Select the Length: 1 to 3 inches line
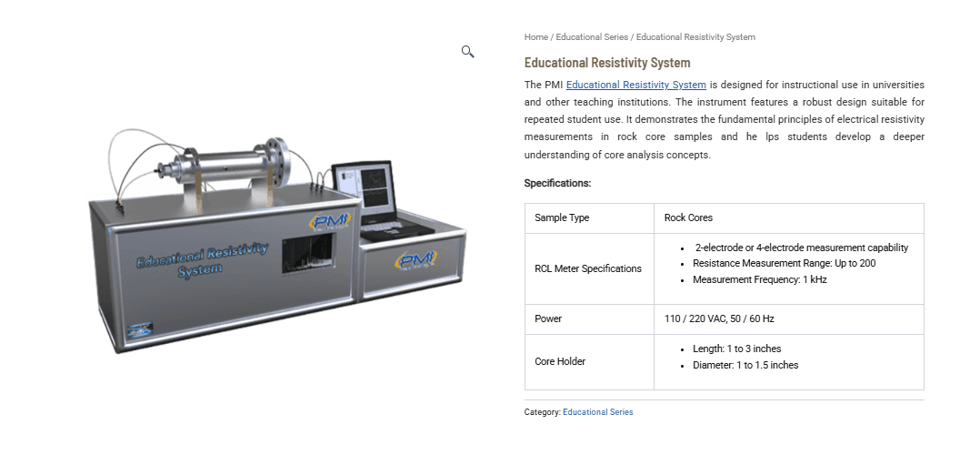This screenshot has width=980, height=465. 737,349
